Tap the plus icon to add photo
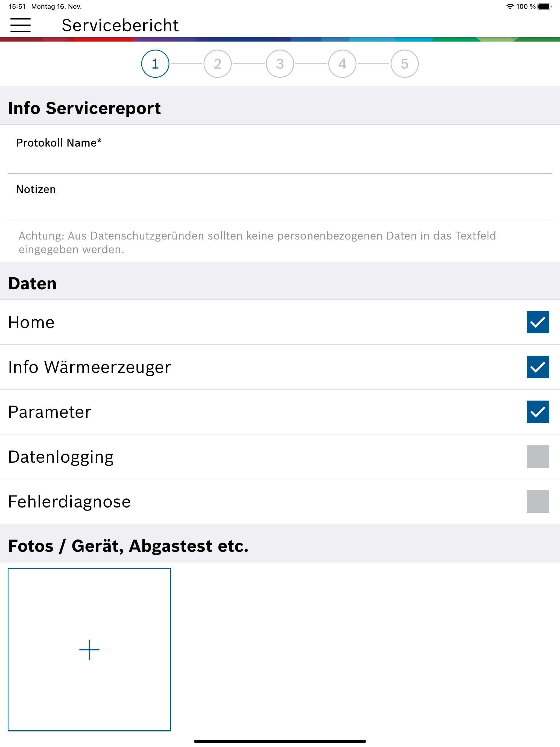Viewport: 560px width, 747px height. [x=89, y=649]
